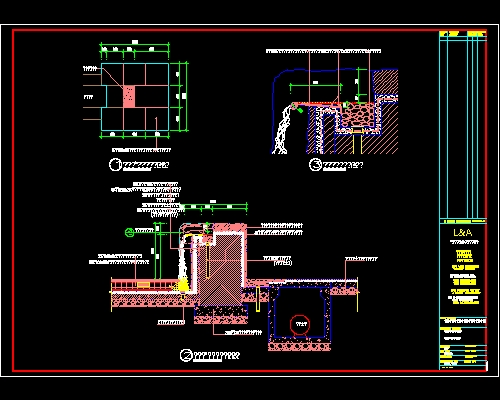
Task: Click the L&A logo in title block
Action: [x=463, y=232]
